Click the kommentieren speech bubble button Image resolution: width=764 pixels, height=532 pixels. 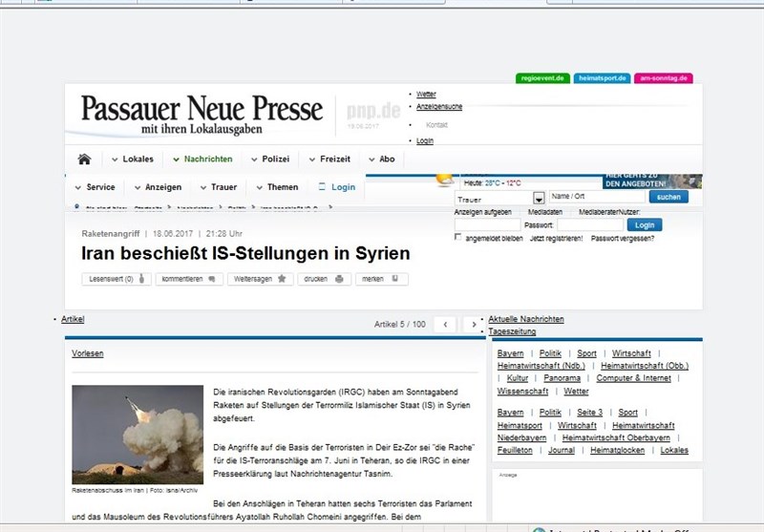(190, 279)
